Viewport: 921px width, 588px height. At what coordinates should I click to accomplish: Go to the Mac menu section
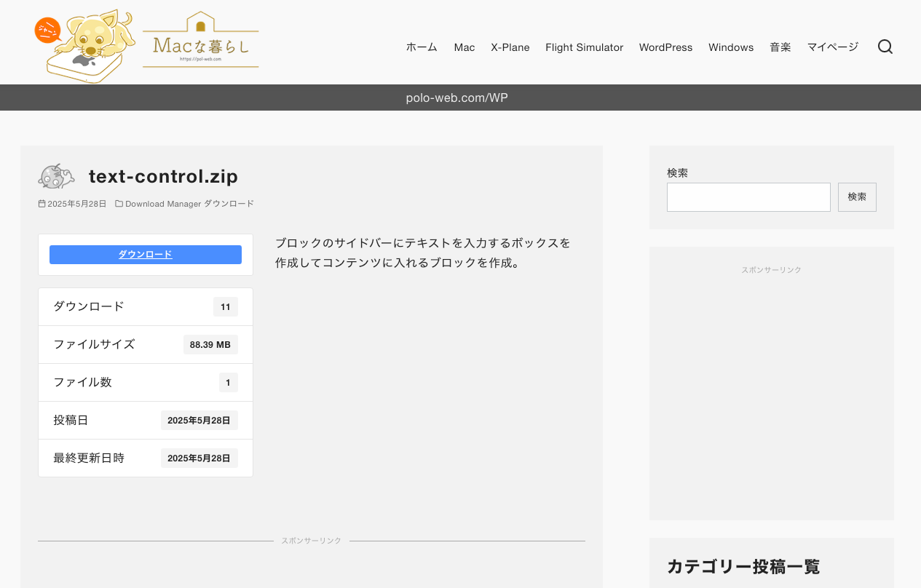(464, 47)
